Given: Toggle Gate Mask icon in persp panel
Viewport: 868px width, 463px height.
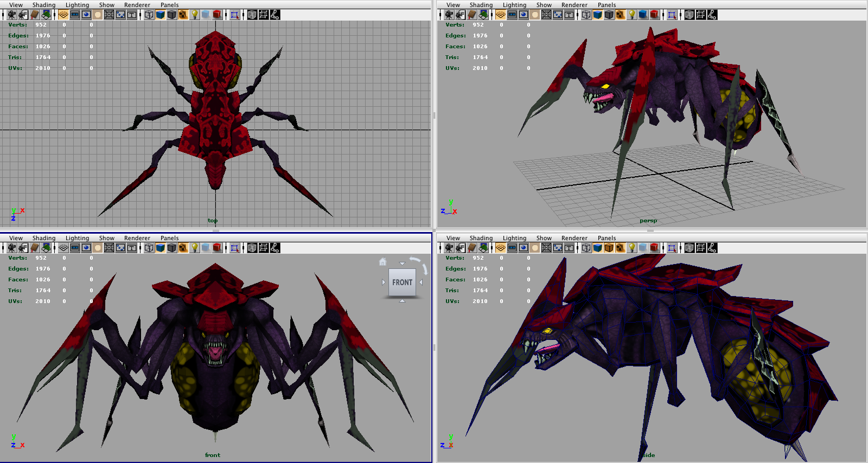Looking at the screenshot, I should click(535, 15).
